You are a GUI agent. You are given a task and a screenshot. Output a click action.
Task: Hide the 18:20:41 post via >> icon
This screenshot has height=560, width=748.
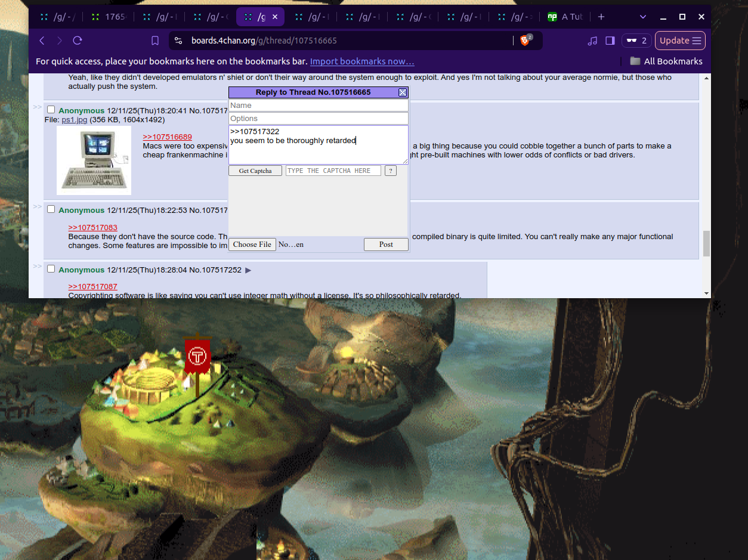click(37, 107)
